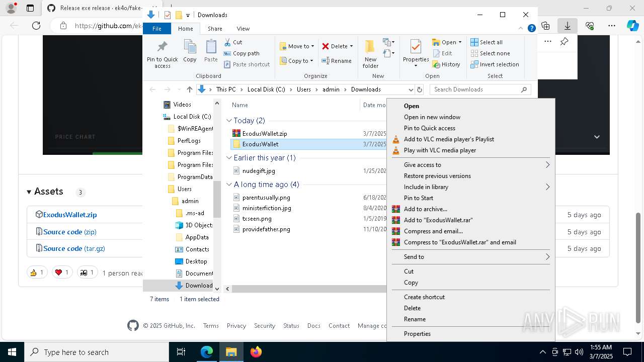Click Paste shortcut in ribbon
Screen dimensions: 644x362
(247, 64)
